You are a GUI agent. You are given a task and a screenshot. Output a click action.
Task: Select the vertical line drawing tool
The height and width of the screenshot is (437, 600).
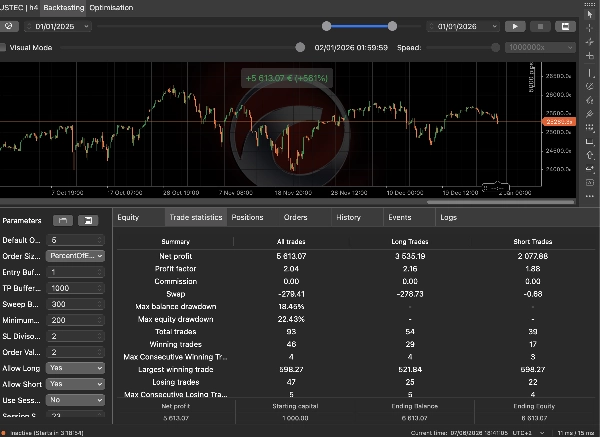[590, 73]
